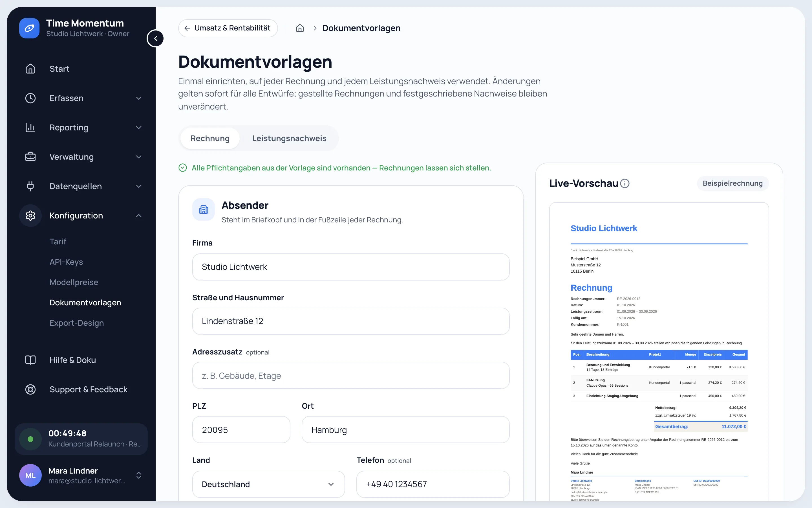Click the Firma input field
Screen dimensions: 812x508
coord(351,267)
